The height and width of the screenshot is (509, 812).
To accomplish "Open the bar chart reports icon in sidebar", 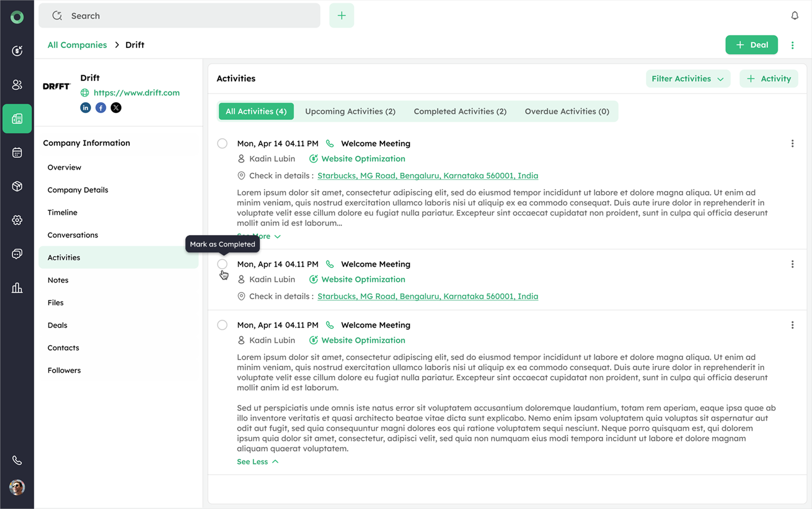I will click(17, 288).
